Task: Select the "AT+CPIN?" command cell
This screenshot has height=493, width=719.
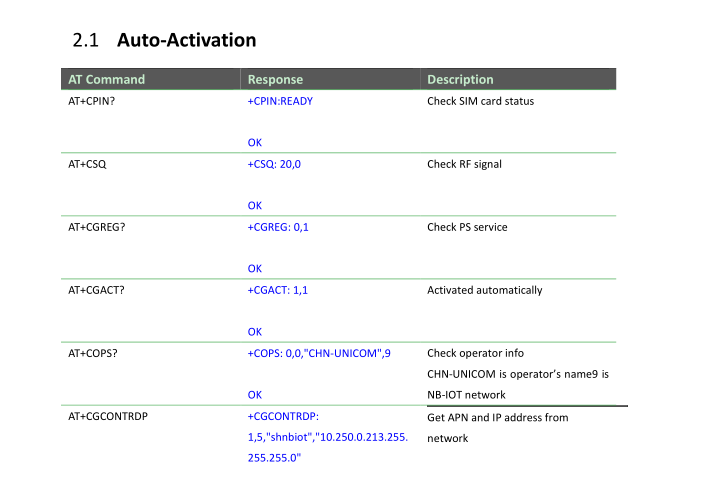Action: click(x=91, y=101)
